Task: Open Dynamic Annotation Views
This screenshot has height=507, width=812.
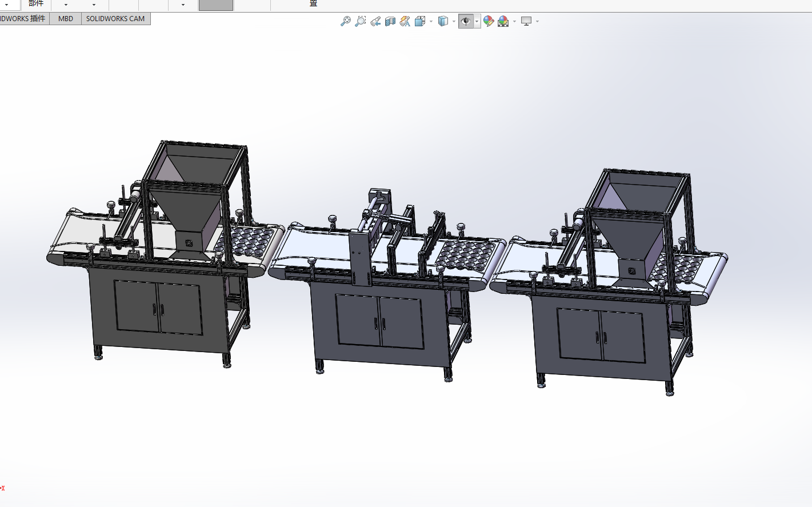Action: [405, 21]
